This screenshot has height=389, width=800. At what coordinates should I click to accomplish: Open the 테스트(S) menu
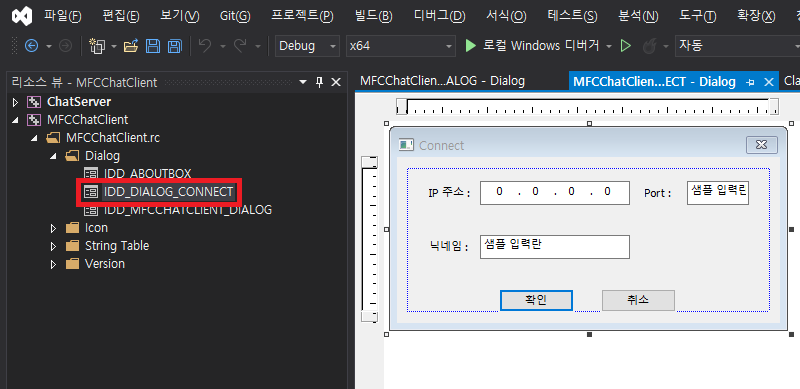click(x=572, y=16)
